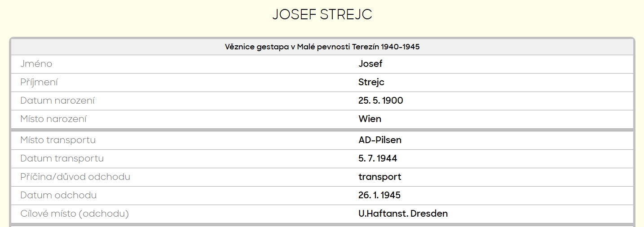Screen dimensions: 644x227
Task: Select the surname value Strejc
Action: tap(371, 82)
